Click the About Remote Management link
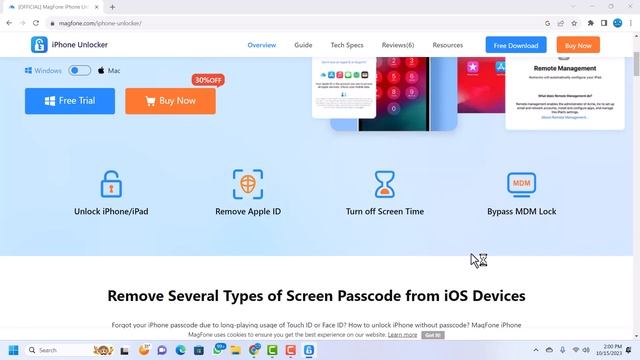 pos(564,118)
